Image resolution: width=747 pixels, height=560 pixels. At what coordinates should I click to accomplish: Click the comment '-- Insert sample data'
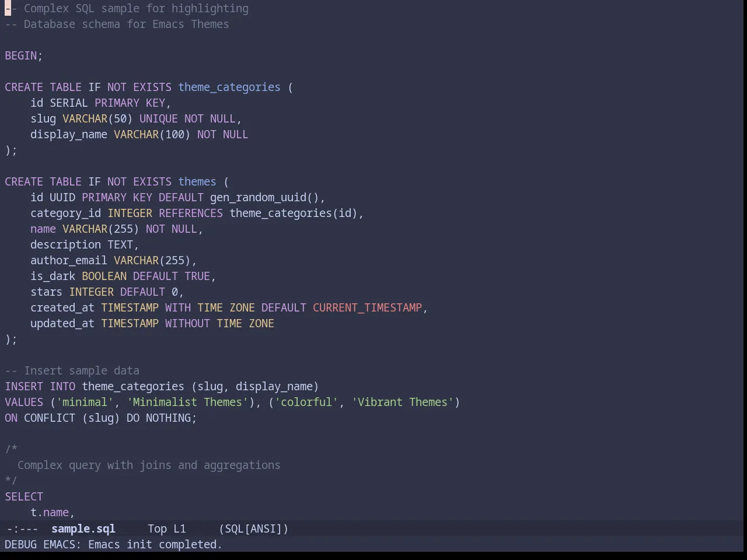[x=72, y=370]
